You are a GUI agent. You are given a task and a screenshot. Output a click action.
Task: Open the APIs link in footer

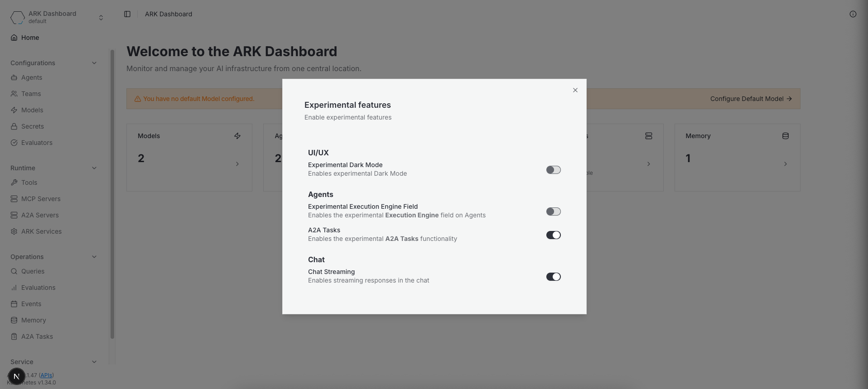(x=46, y=375)
